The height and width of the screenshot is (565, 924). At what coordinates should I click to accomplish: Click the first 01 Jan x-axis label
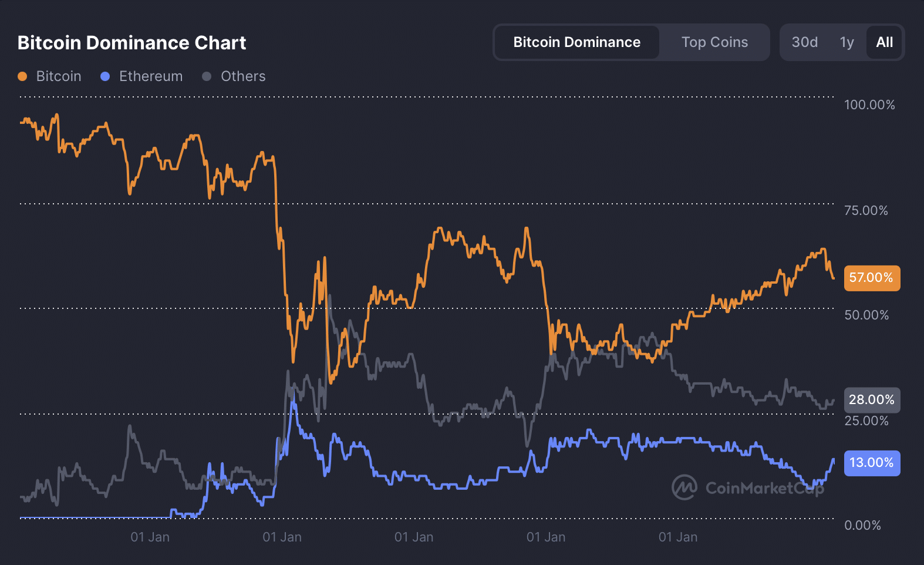tap(150, 537)
